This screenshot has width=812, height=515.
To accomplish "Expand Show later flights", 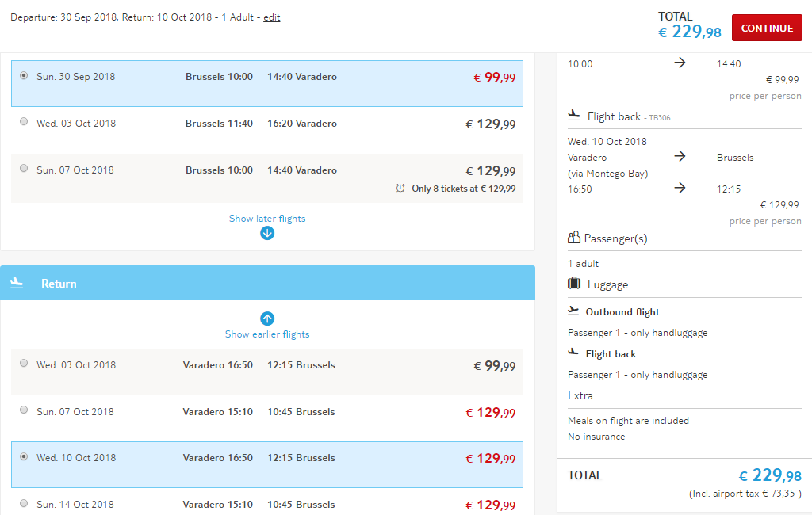I will point(267,219).
